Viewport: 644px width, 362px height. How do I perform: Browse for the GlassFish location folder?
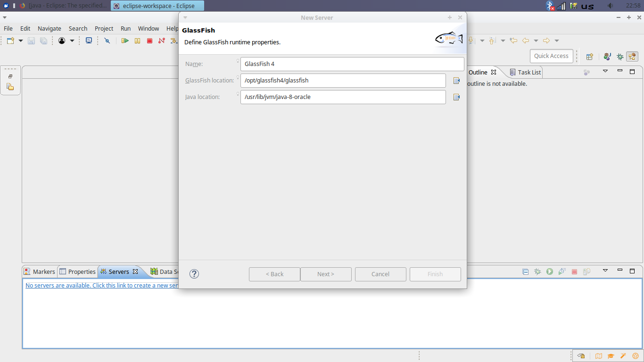click(456, 81)
